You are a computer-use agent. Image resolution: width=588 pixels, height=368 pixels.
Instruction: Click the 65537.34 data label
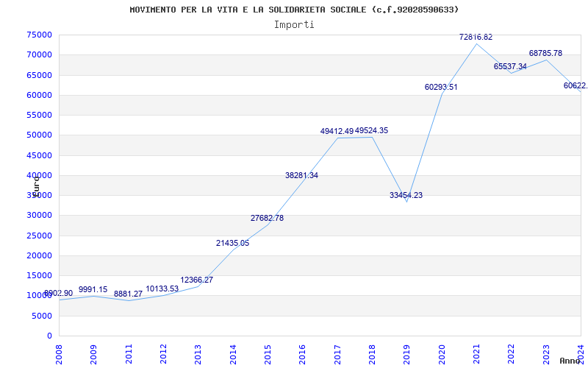(x=510, y=66)
